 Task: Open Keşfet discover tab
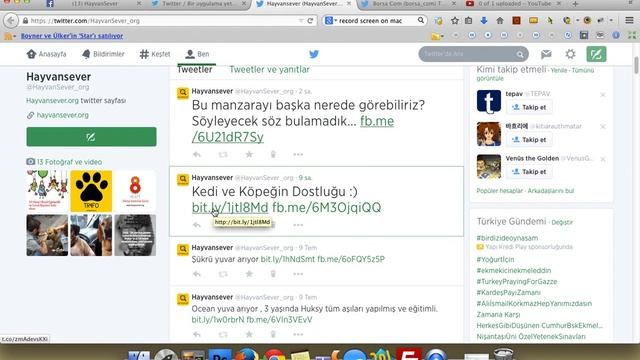coord(155,54)
